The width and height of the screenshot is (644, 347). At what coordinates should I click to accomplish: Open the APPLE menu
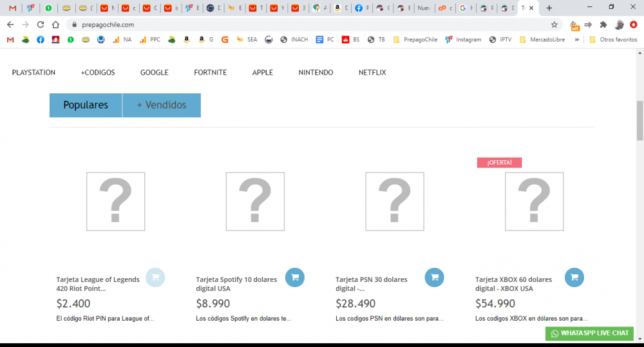[x=263, y=73]
